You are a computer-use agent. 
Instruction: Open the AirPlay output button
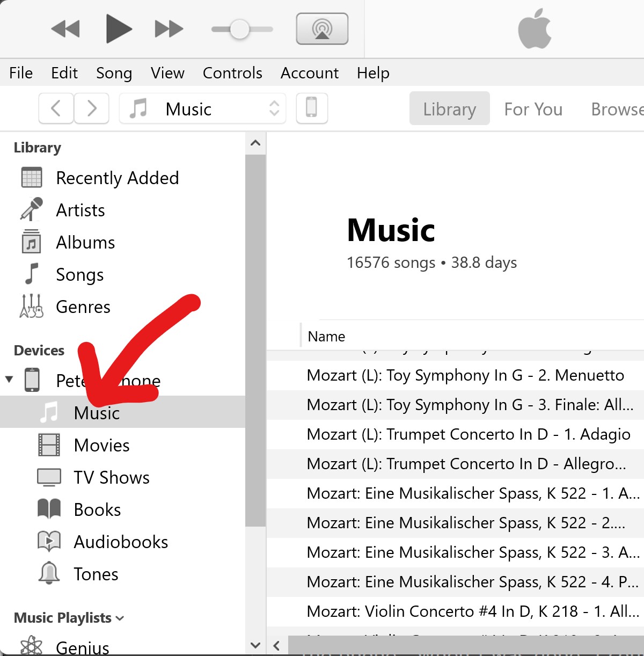322,29
